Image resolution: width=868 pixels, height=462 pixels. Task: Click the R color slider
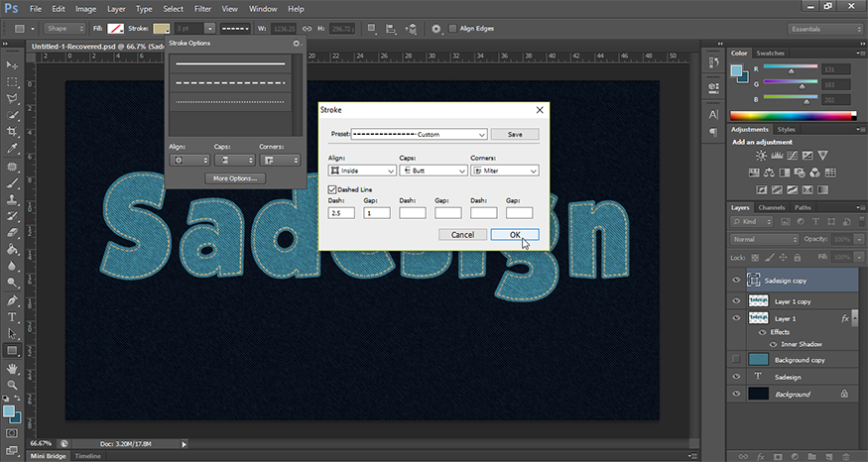coord(790,68)
